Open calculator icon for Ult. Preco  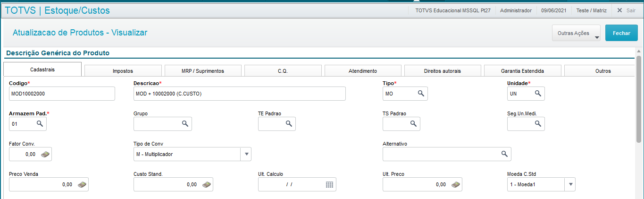(x=455, y=184)
